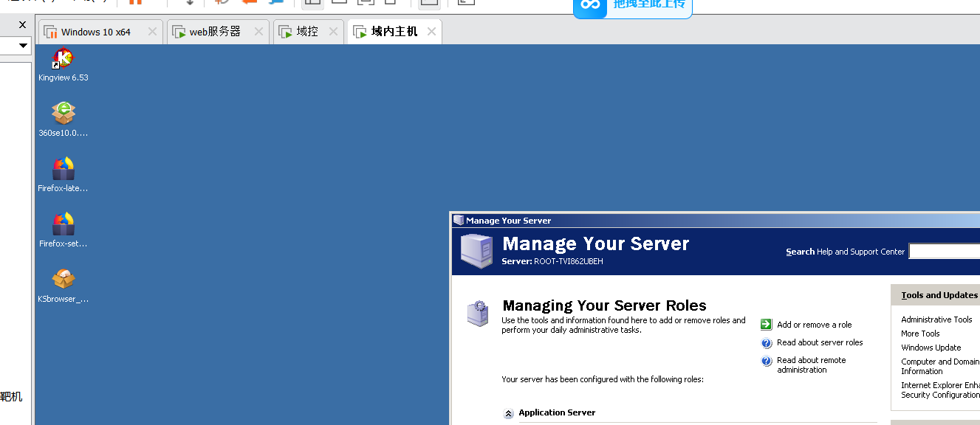Open the Kingview 6.53 desktop shortcut
Image resolution: width=980 pixels, height=425 pixels.
coord(64,63)
